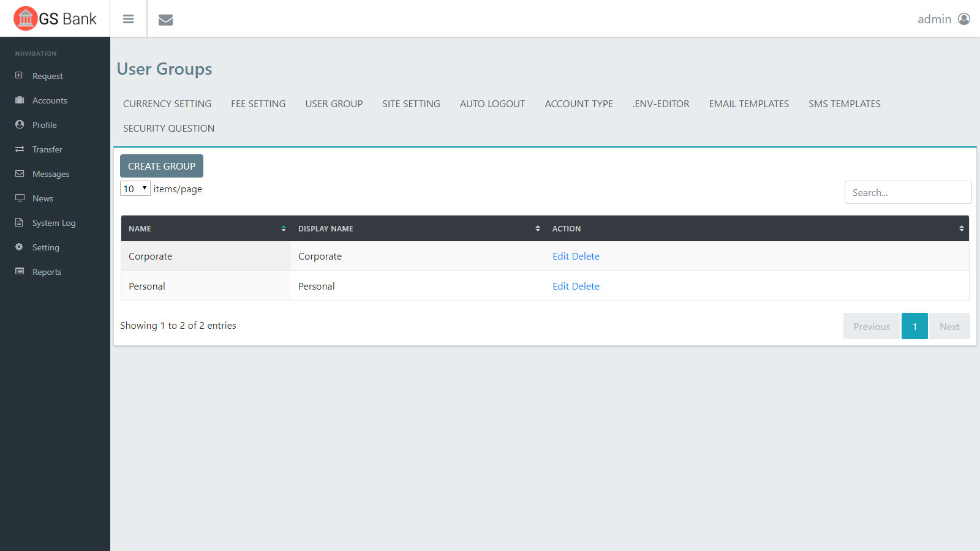
Task: Click the GS Bank logo icon
Action: click(25, 18)
